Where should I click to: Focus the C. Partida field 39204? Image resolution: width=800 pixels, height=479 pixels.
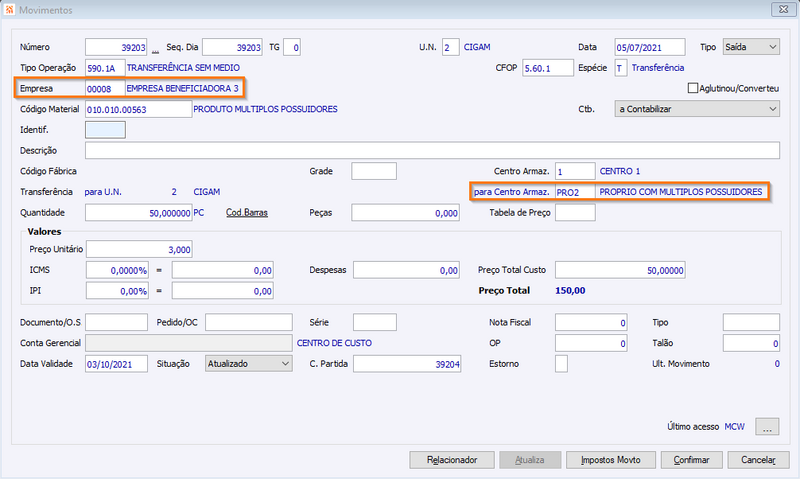click(x=407, y=364)
